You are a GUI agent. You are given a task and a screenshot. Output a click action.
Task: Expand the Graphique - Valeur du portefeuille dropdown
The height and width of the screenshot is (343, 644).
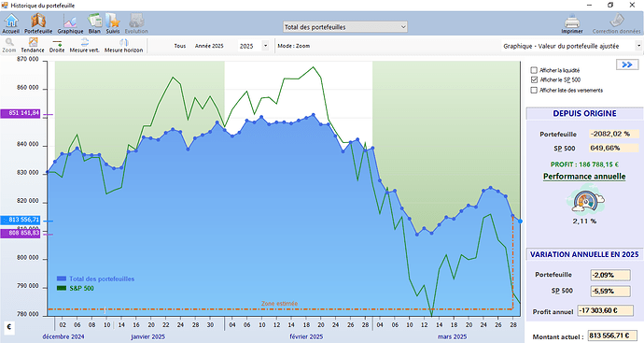pyautogui.click(x=571, y=46)
